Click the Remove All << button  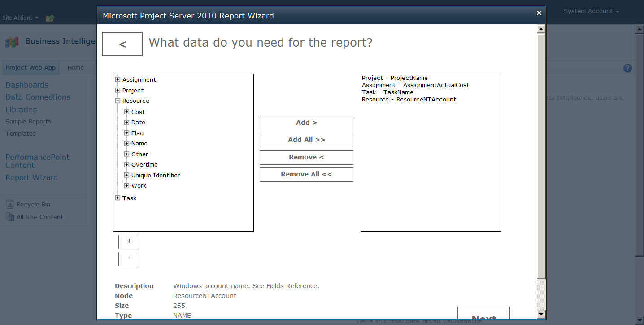click(306, 174)
